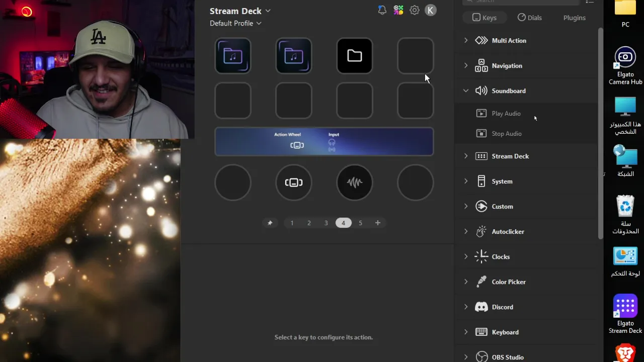
Task: Select the Action Wheel dial button
Action: (294, 183)
